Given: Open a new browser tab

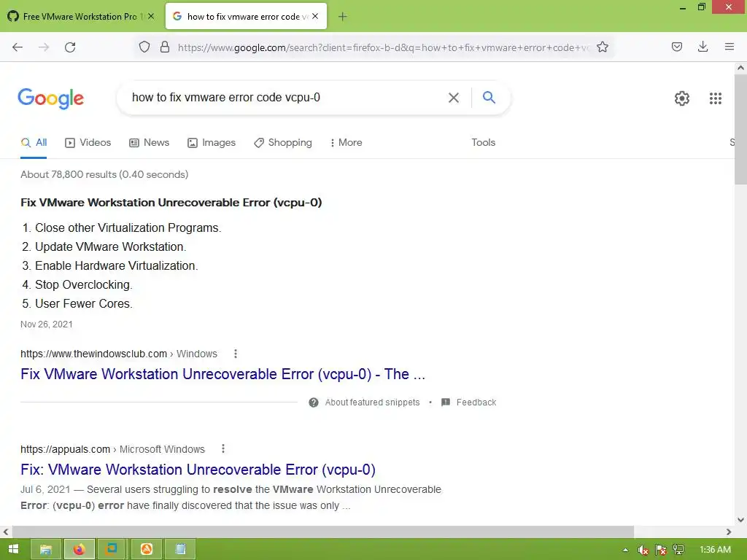Looking at the screenshot, I should coord(343,17).
